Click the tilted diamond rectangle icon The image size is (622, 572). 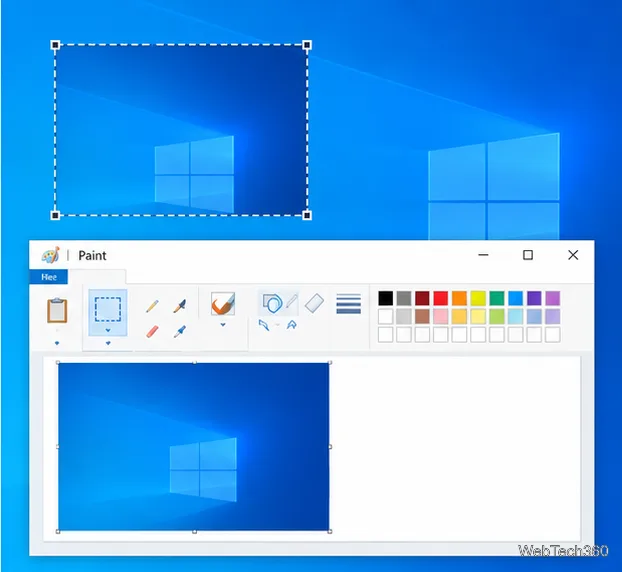(314, 303)
